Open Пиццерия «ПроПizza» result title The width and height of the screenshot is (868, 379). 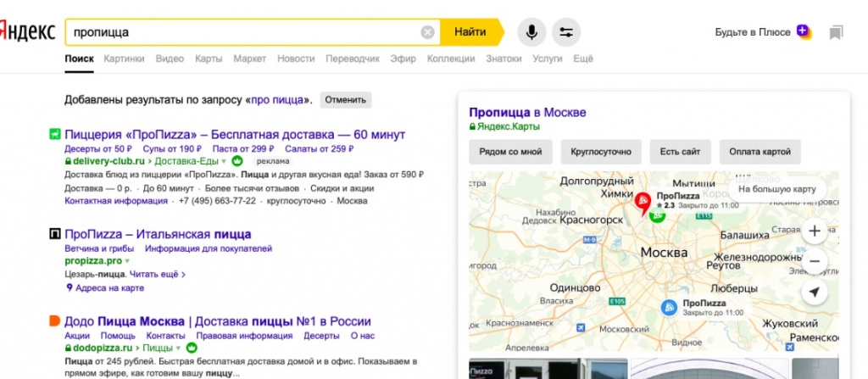235,135
